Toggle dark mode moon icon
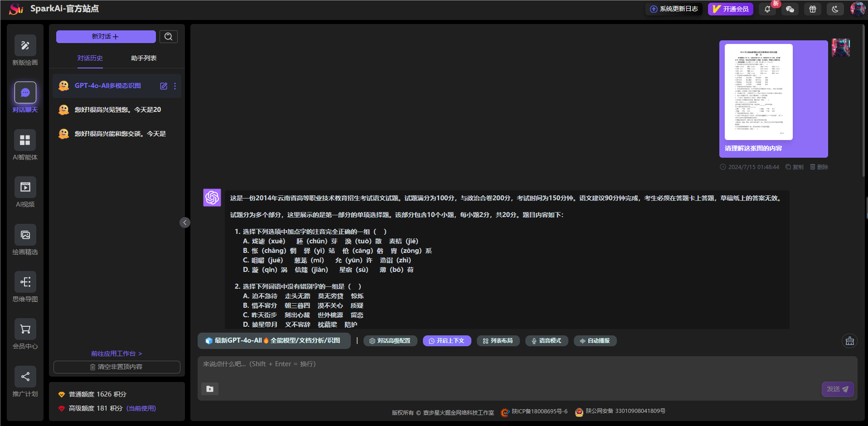Screen dimensions: 868x426 tap(835, 9)
